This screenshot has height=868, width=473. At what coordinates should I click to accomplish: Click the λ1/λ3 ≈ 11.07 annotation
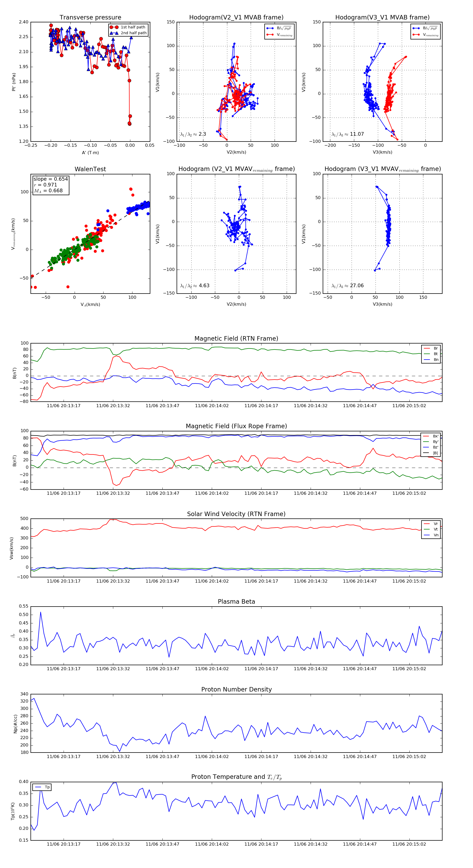[347, 134]
